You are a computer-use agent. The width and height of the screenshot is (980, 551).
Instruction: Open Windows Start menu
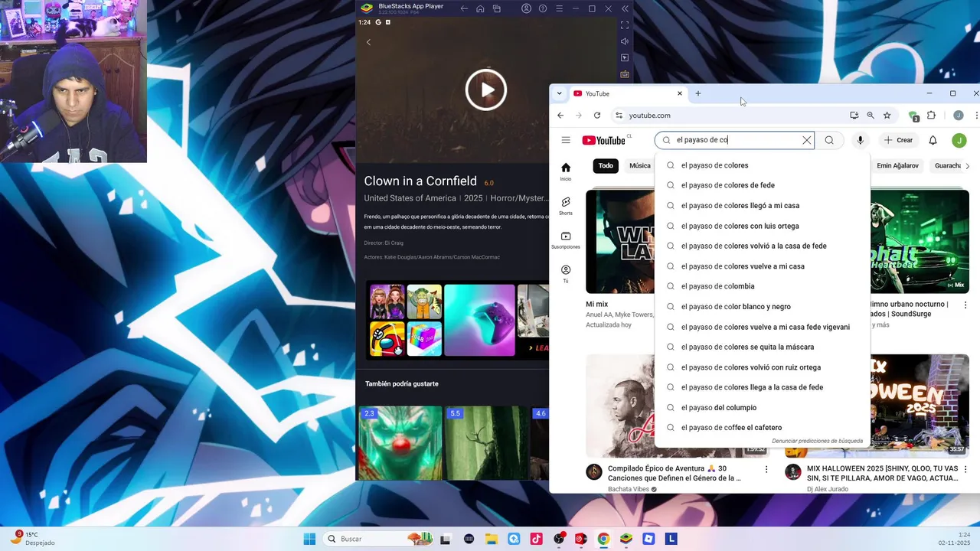pos(309,539)
